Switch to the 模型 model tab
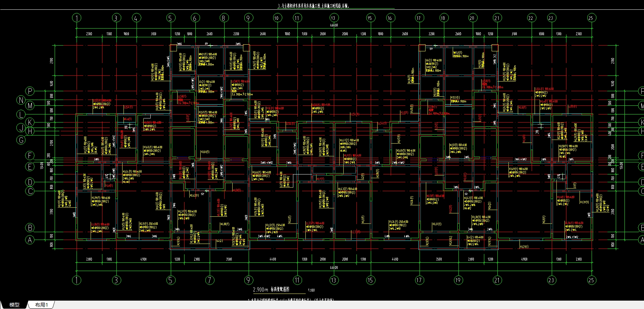This screenshot has height=309, width=644. point(14,305)
